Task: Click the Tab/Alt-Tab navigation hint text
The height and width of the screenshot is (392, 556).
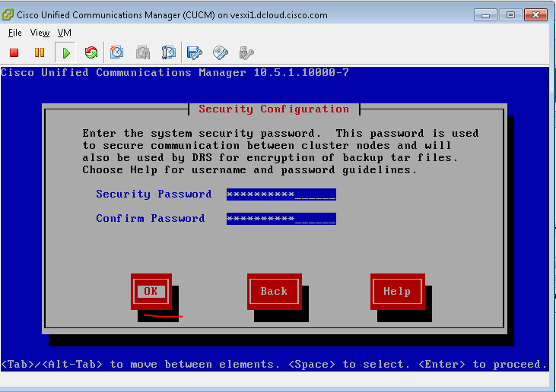Action: tap(275, 365)
